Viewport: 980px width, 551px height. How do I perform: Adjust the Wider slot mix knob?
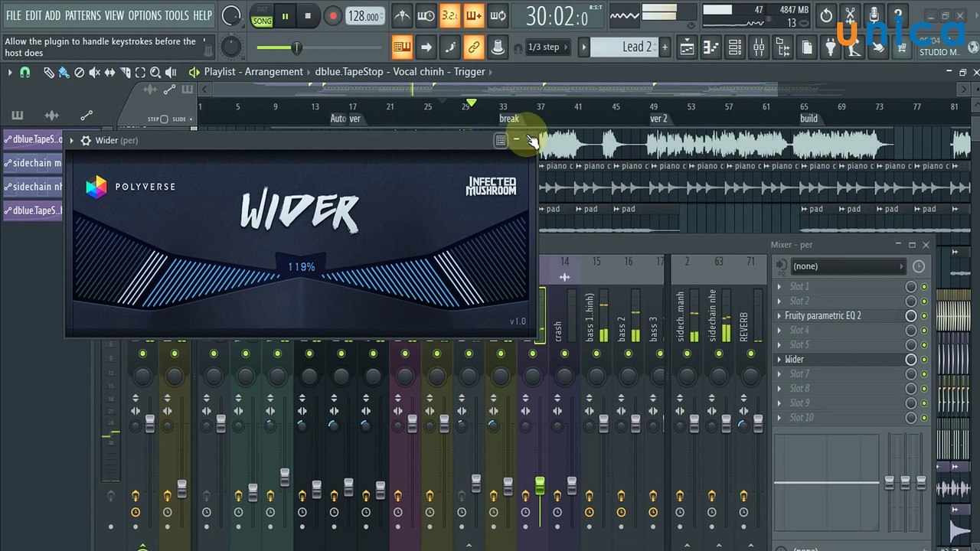(x=911, y=359)
